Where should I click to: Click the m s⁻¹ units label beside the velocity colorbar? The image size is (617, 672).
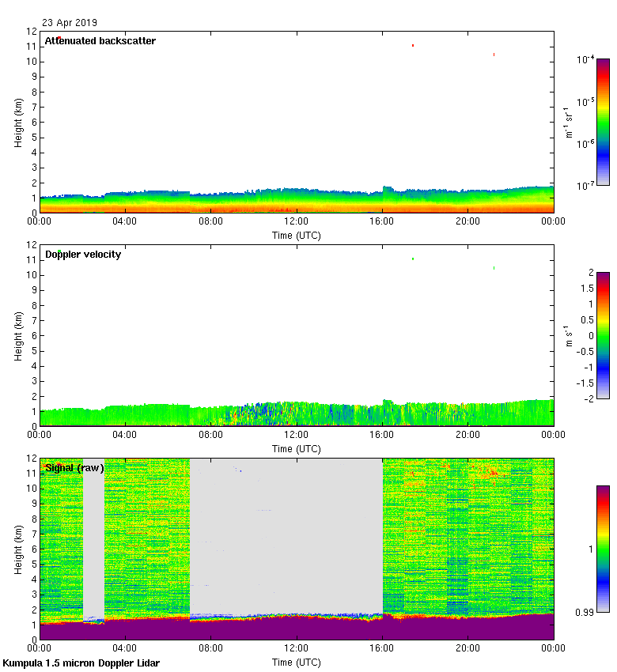568,335
